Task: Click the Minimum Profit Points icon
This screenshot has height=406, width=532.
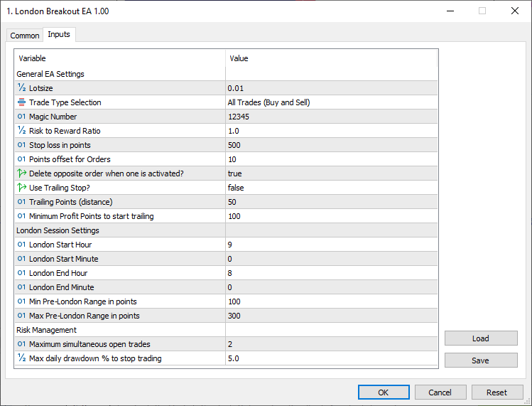Action: pyautogui.click(x=22, y=216)
